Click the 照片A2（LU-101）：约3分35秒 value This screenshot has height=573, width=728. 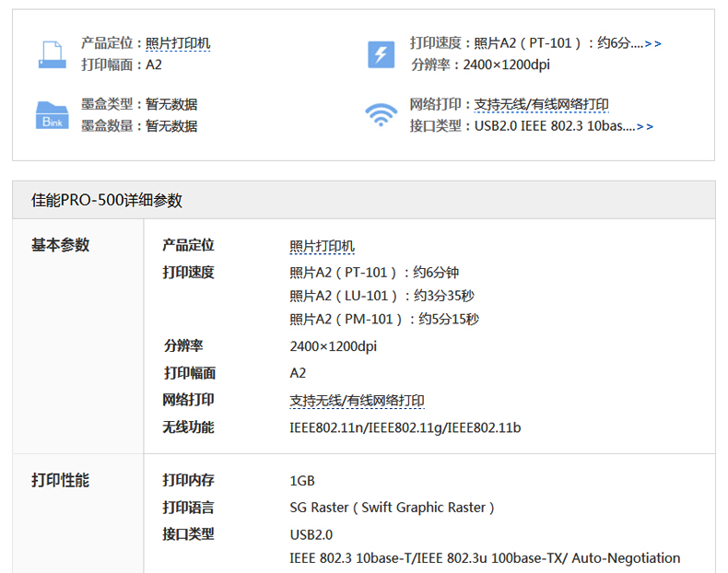click(382, 296)
